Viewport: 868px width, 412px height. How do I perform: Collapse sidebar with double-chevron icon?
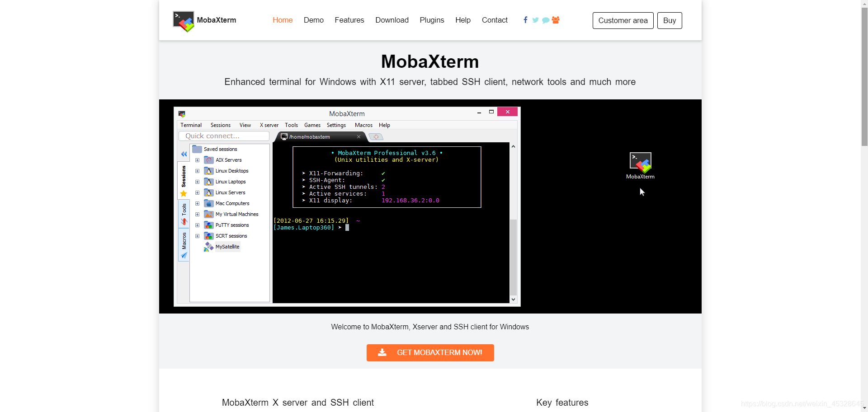pos(184,154)
